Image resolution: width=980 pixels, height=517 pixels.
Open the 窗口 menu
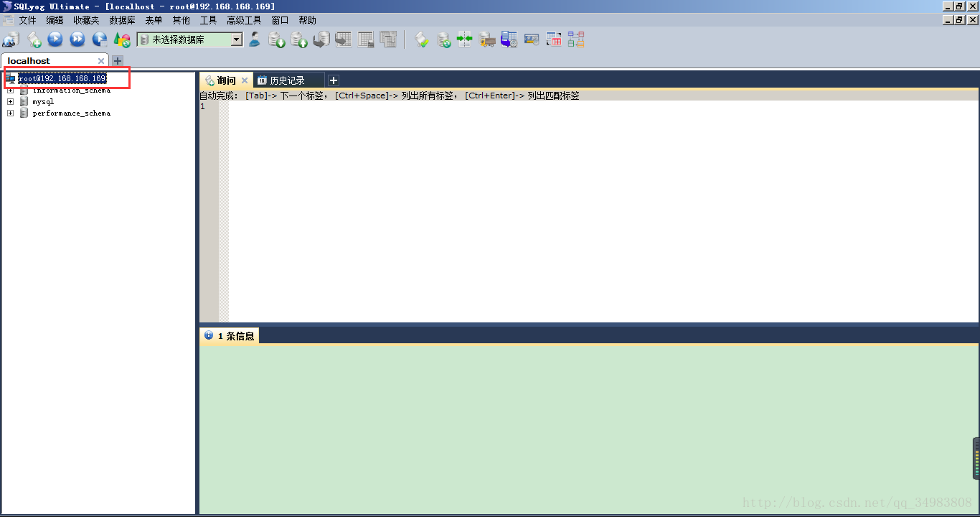[280, 20]
